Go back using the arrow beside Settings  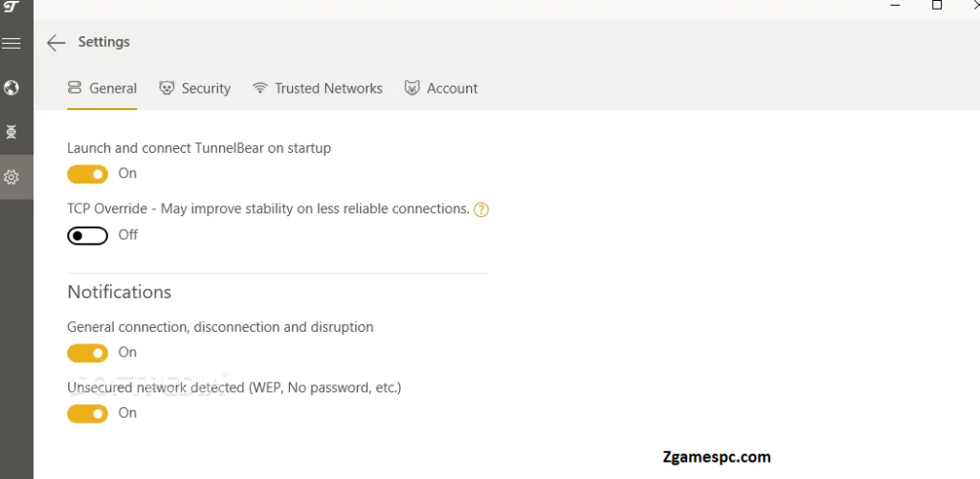(x=56, y=42)
